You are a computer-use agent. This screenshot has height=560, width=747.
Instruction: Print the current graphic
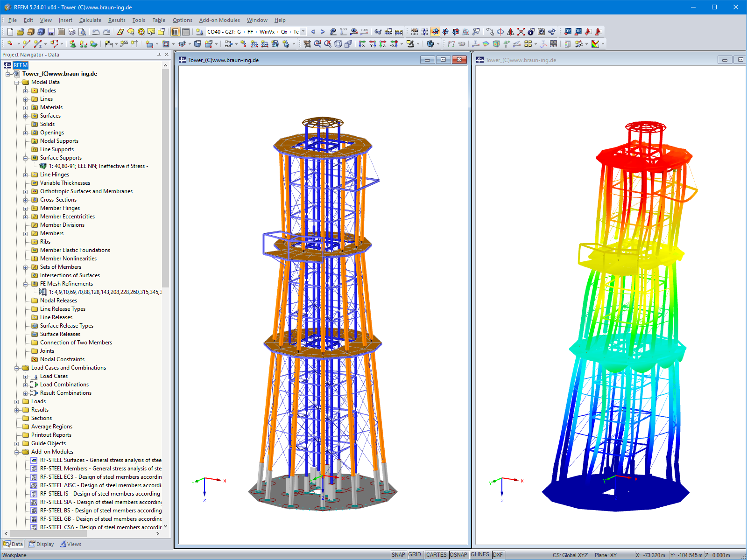[71, 32]
